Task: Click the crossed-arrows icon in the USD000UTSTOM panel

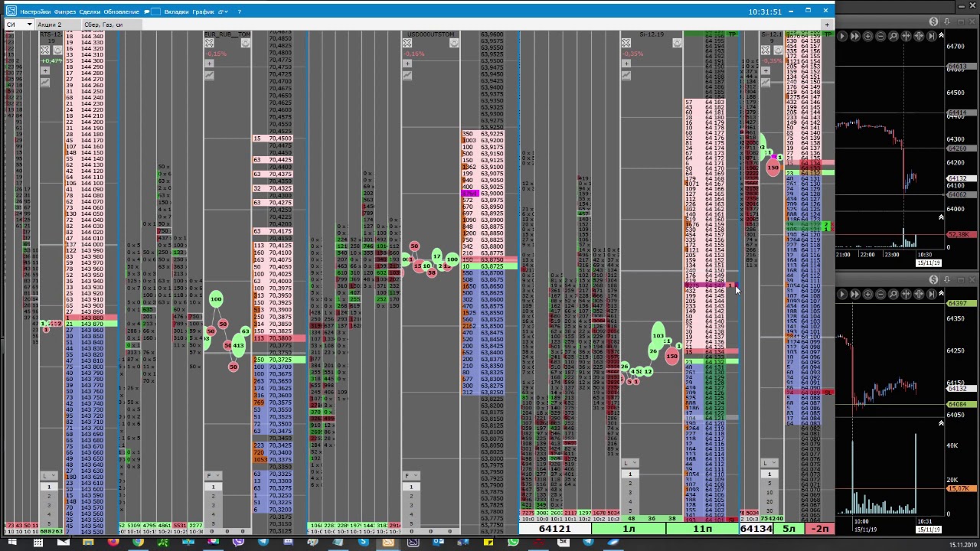Action: [407, 43]
